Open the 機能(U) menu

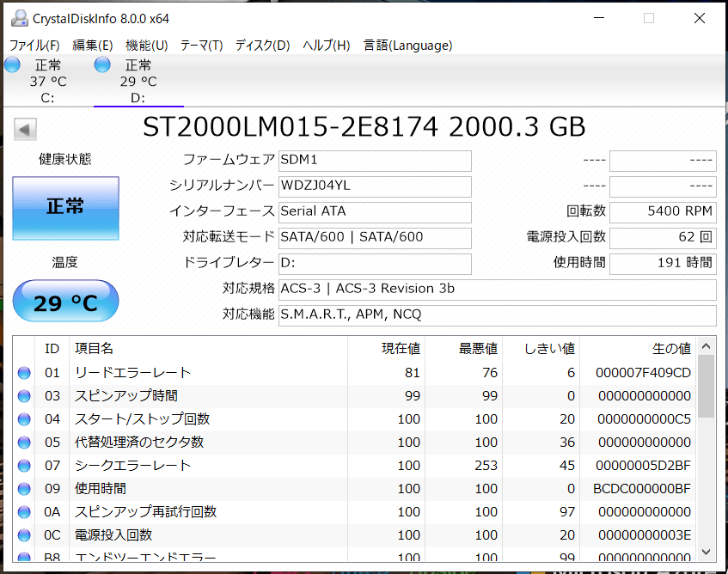pyautogui.click(x=147, y=46)
